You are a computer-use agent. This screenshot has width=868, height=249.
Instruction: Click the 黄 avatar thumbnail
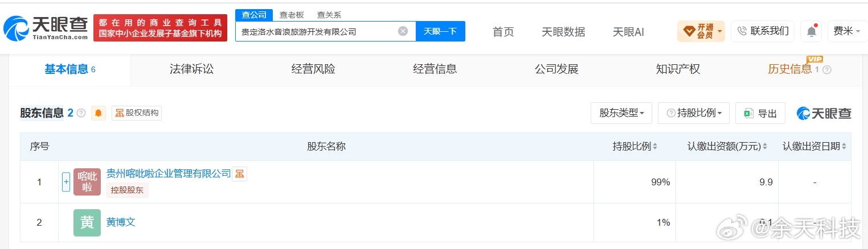[87, 222]
